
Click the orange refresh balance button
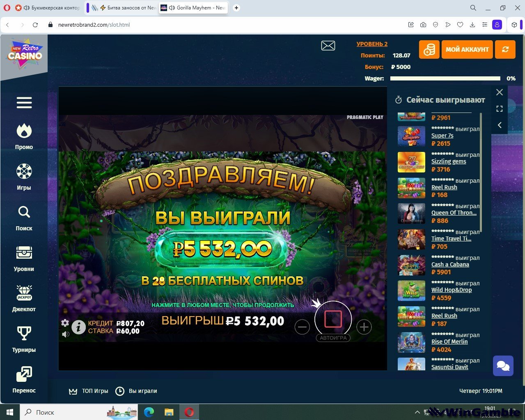[x=505, y=50]
